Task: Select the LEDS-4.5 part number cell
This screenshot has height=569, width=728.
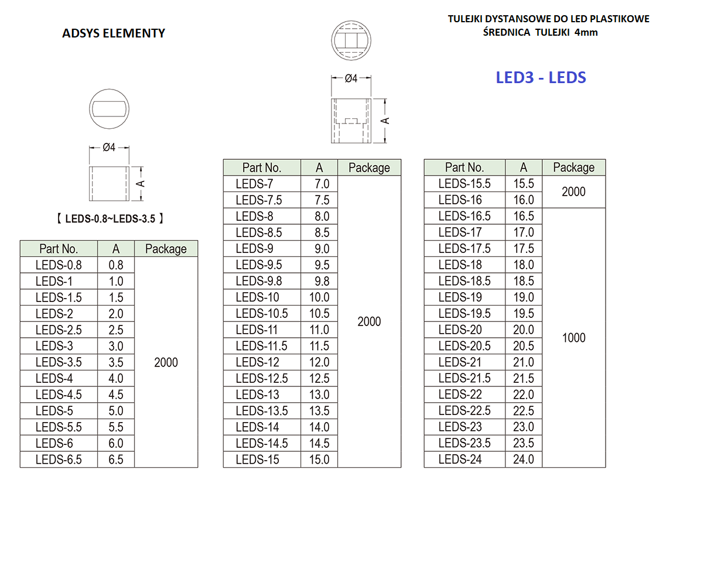Action: (x=59, y=395)
